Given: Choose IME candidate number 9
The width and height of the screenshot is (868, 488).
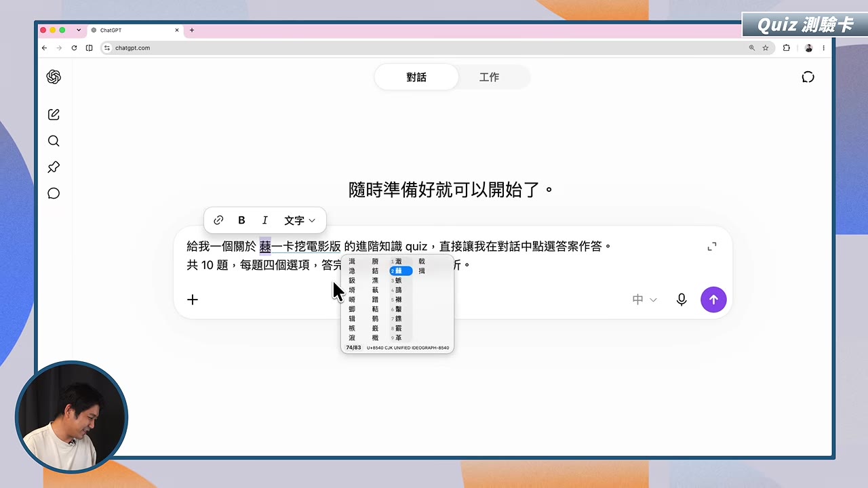Looking at the screenshot, I should pyautogui.click(x=400, y=338).
